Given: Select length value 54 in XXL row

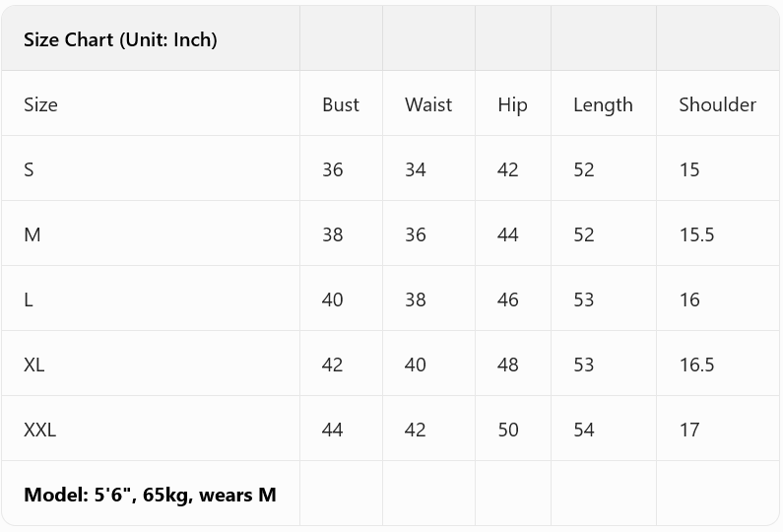Looking at the screenshot, I should click(x=584, y=430).
